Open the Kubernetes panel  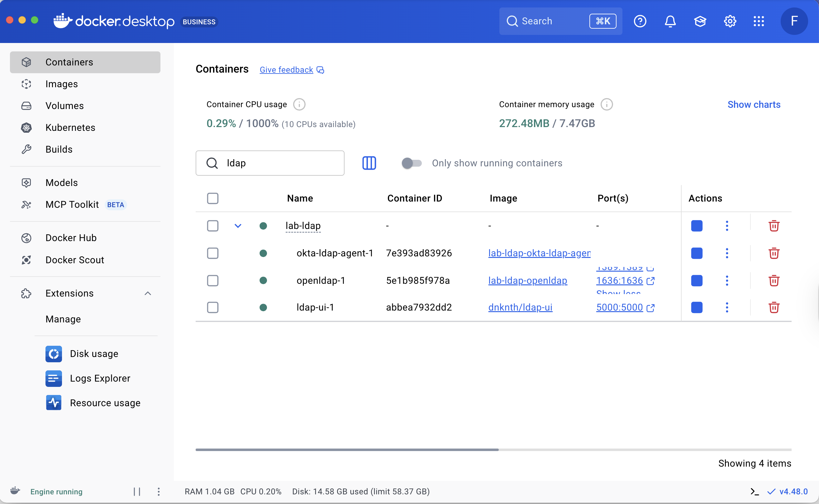coord(70,128)
